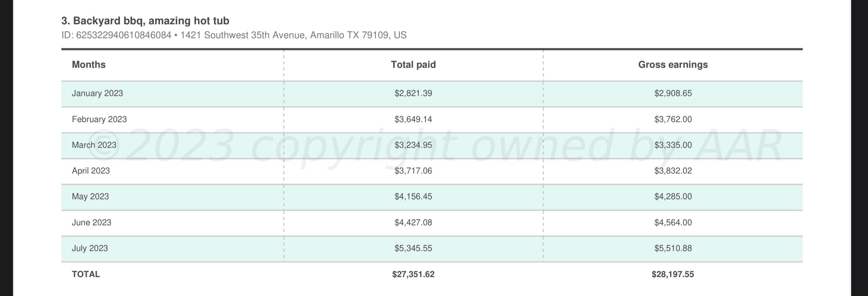868x296 pixels.
Task: Click the April total paid $3,717.06
Action: pyautogui.click(x=413, y=171)
